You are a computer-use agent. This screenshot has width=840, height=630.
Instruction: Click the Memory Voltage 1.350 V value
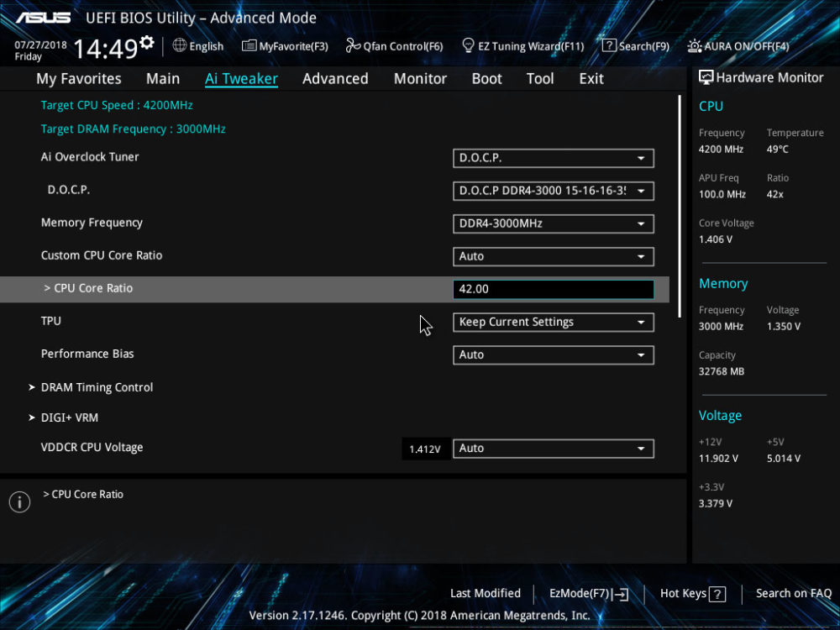click(783, 326)
